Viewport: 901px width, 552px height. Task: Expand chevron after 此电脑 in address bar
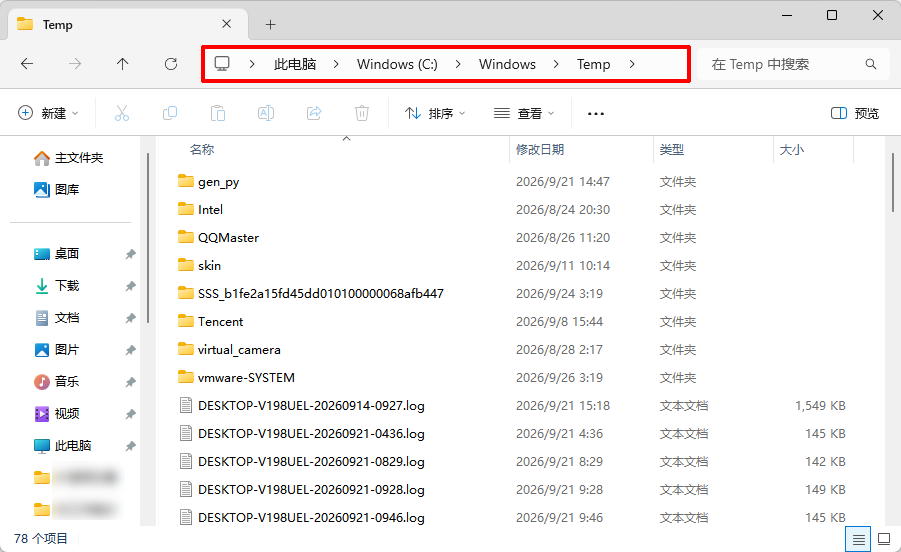(x=336, y=64)
